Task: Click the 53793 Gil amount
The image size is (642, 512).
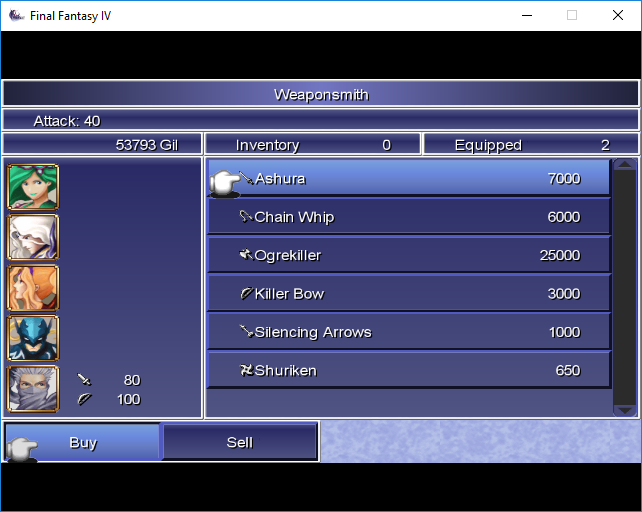Action: [147, 145]
